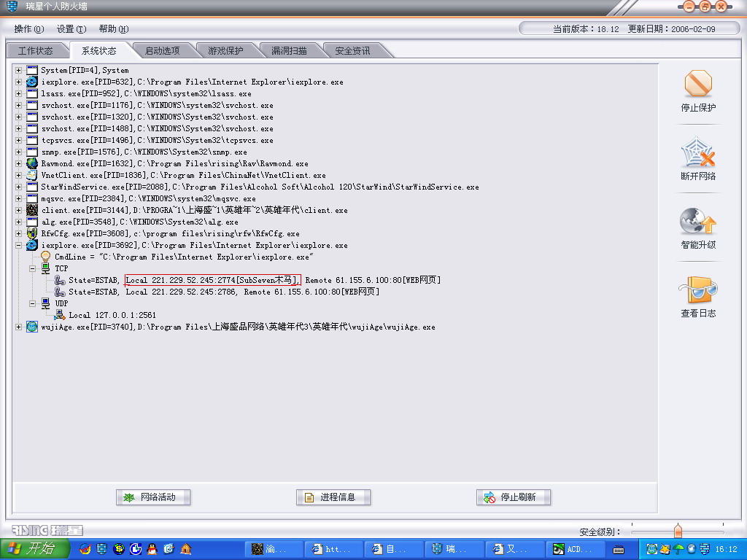747x560 pixels.
Task: Click the UDP network node icon
Action: 46,303
